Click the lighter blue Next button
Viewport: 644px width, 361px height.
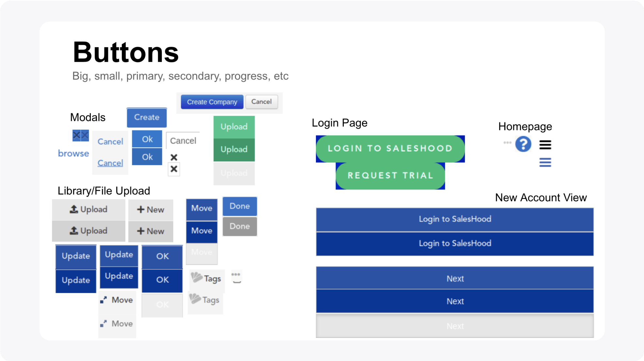455,278
